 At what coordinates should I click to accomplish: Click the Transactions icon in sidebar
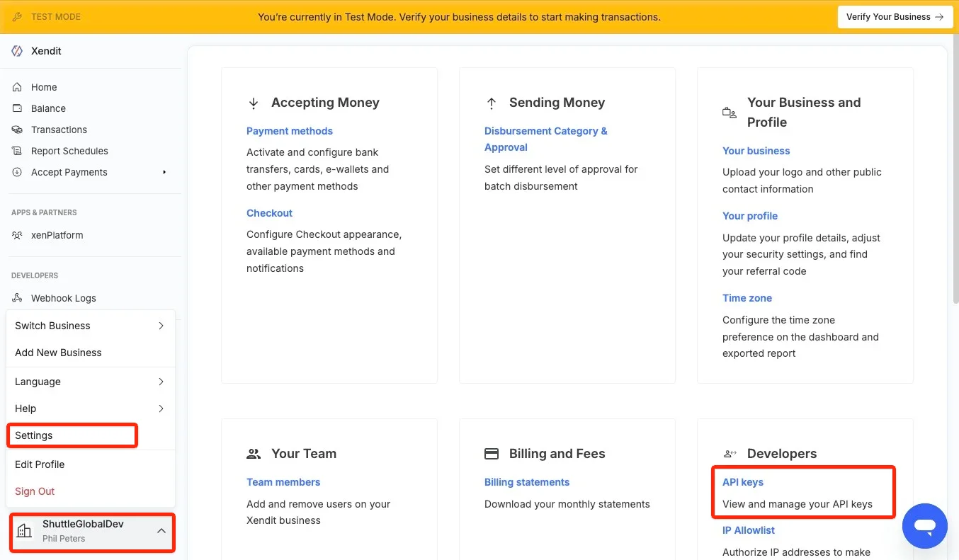pos(18,130)
